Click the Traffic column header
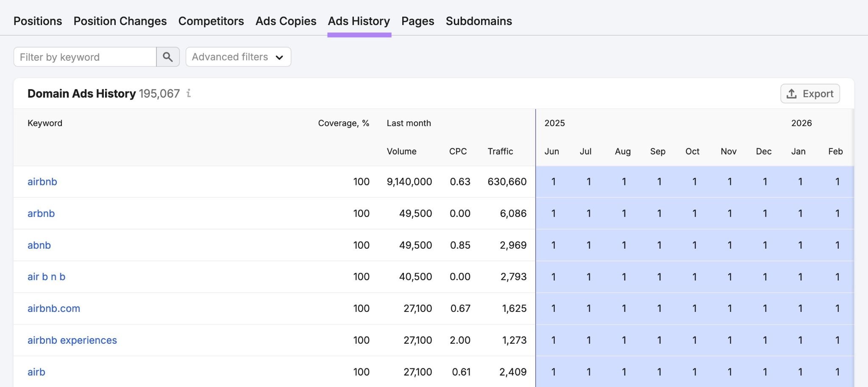 coord(500,151)
